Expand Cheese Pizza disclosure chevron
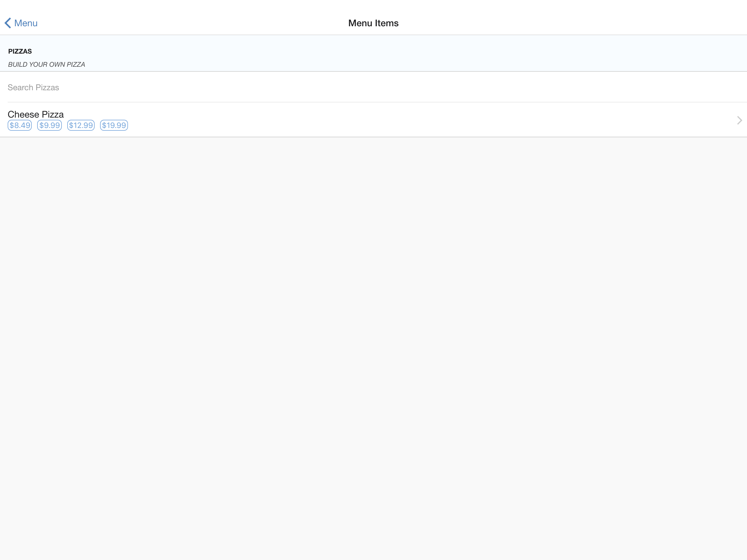The image size is (747, 560). (739, 120)
